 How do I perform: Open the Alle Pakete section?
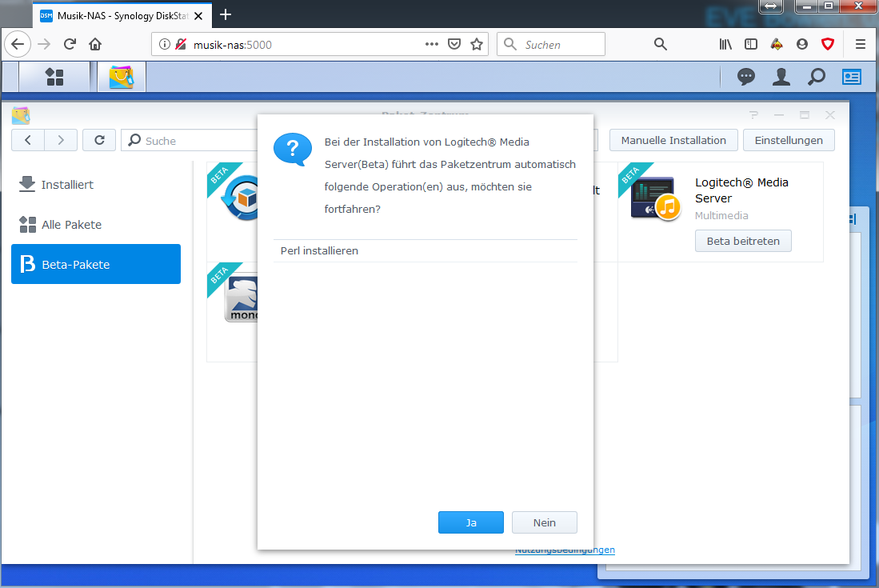[96, 225]
